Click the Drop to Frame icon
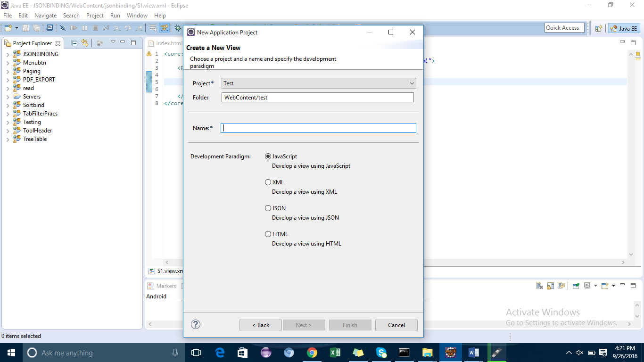644x362 pixels. (x=153, y=28)
